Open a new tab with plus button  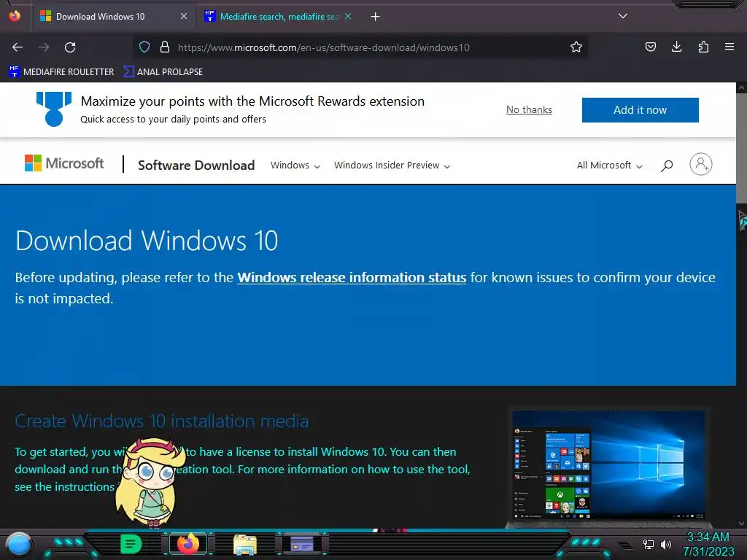pos(376,17)
